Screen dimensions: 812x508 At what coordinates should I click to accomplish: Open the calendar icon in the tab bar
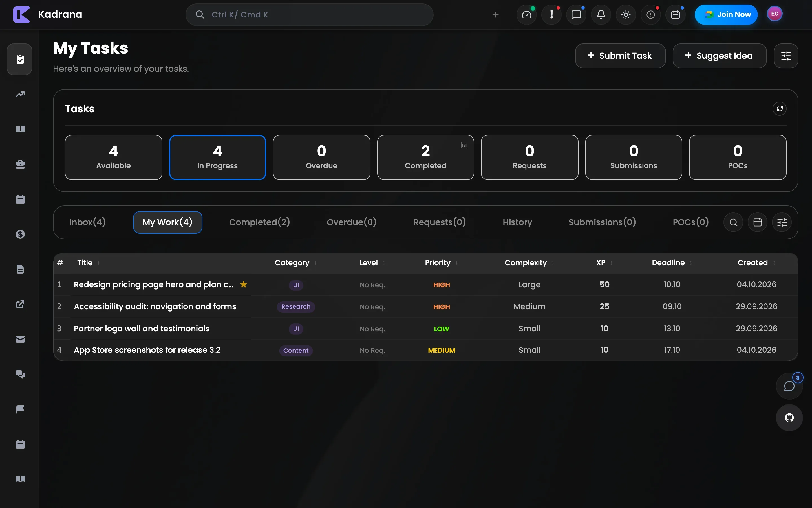(758, 222)
